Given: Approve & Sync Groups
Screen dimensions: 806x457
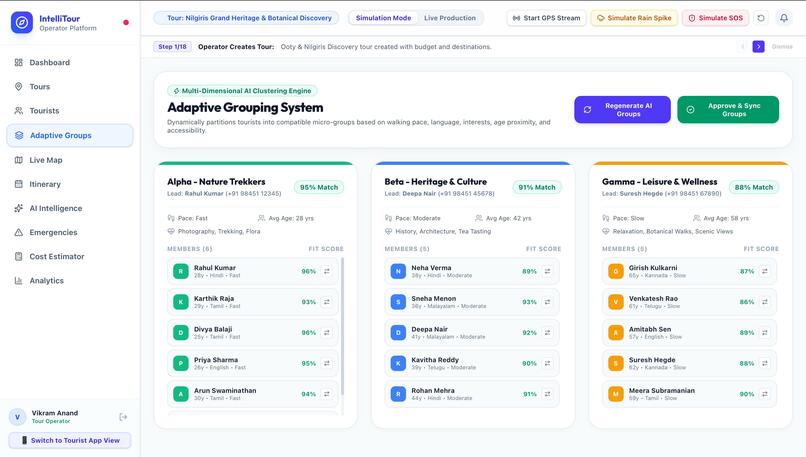Looking at the screenshot, I should coord(728,109).
